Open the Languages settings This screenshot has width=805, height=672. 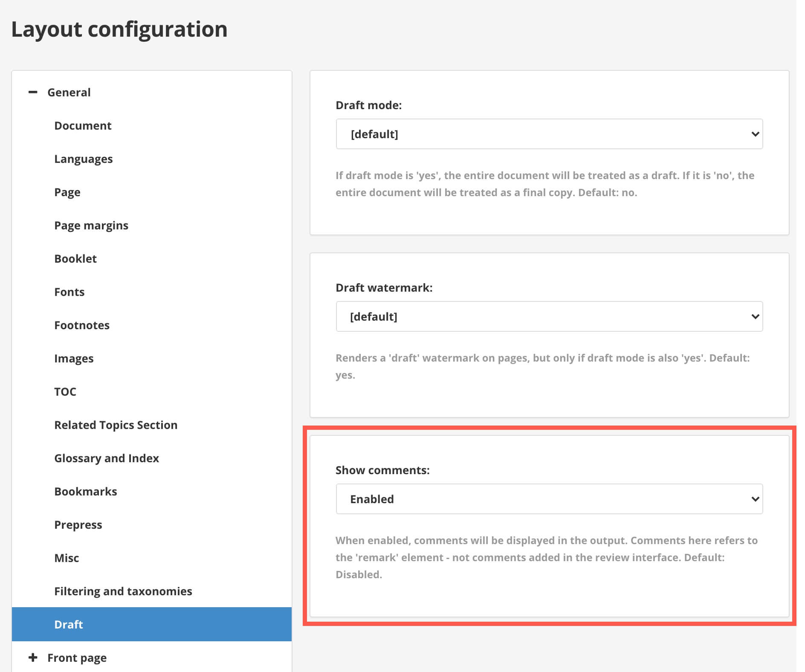point(84,159)
